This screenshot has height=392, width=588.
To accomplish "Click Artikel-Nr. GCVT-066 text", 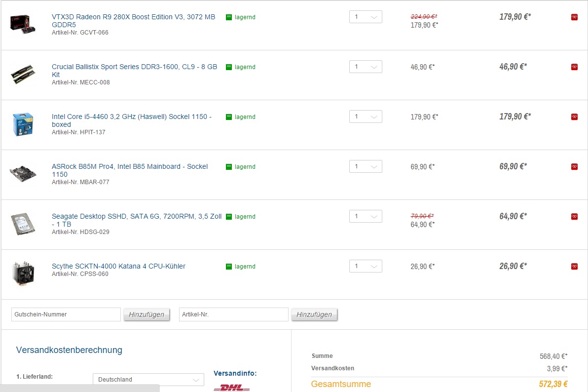I will [80, 33].
